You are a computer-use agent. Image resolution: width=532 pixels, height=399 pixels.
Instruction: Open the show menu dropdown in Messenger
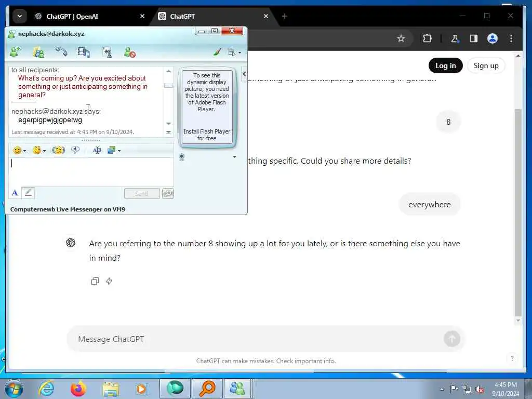234,52
